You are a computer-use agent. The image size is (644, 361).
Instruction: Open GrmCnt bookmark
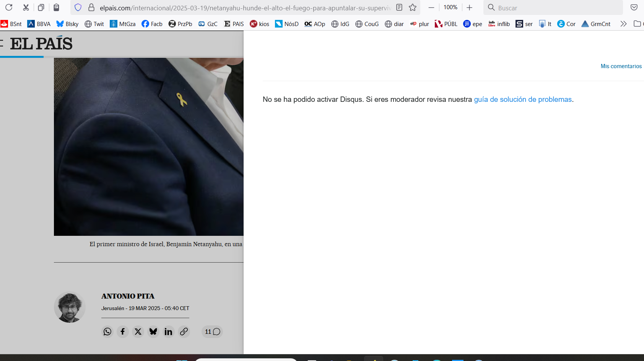[596, 24]
